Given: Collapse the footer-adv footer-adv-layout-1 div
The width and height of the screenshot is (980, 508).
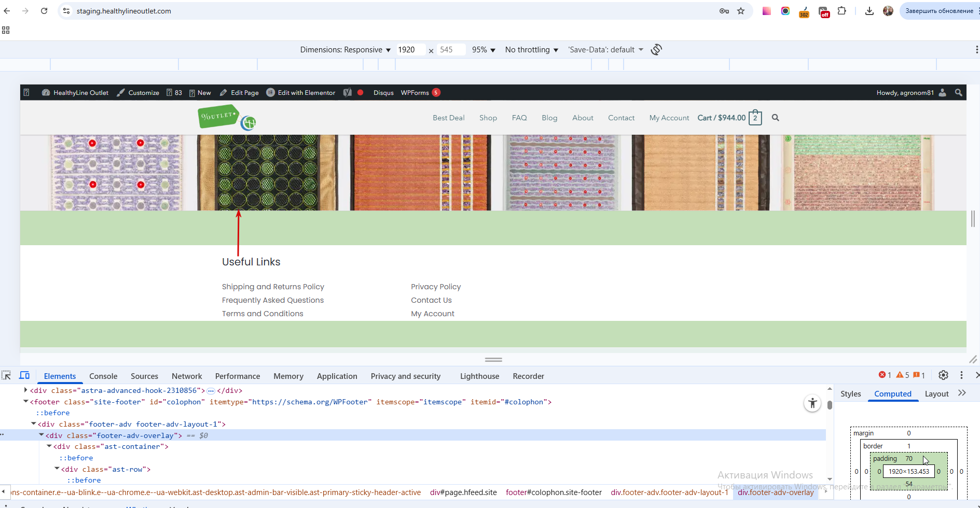Looking at the screenshot, I should [x=33, y=424].
